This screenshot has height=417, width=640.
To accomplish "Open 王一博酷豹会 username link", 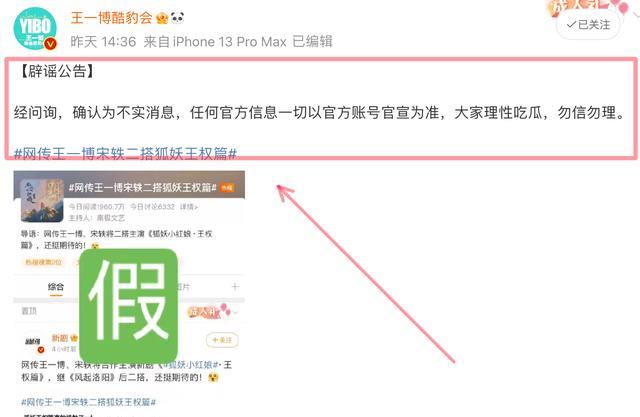I will point(111,18).
